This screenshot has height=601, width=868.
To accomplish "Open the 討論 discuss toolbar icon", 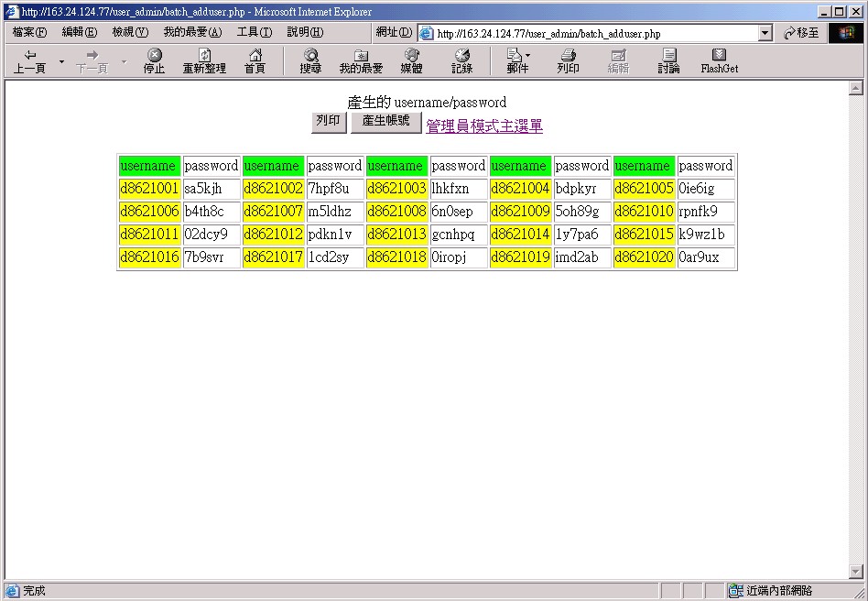I will 668,61.
